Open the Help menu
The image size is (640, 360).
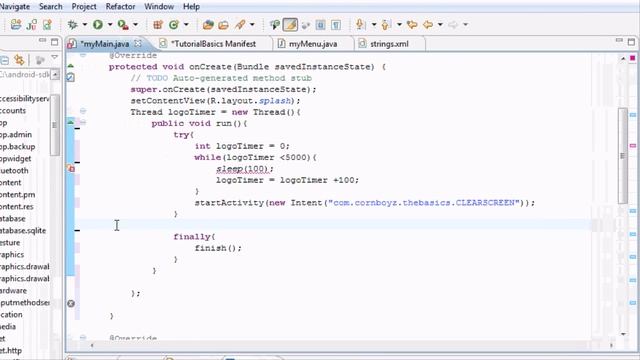click(x=191, y=7)
